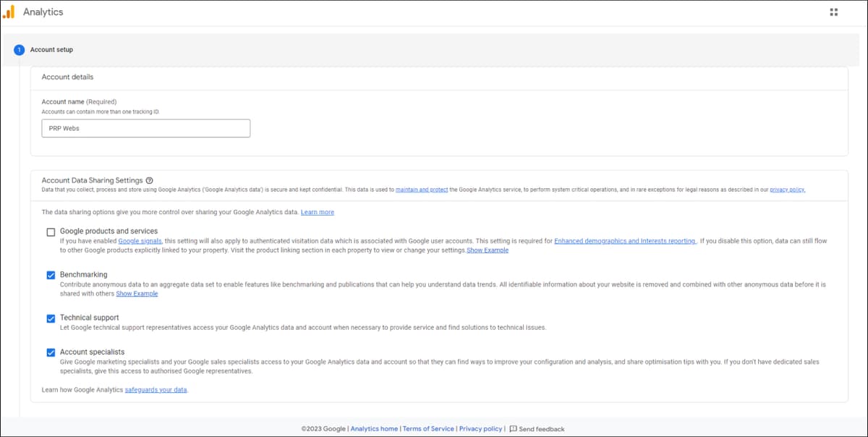Follow the Google signals link
868x437 pixels.
[140, 241]
